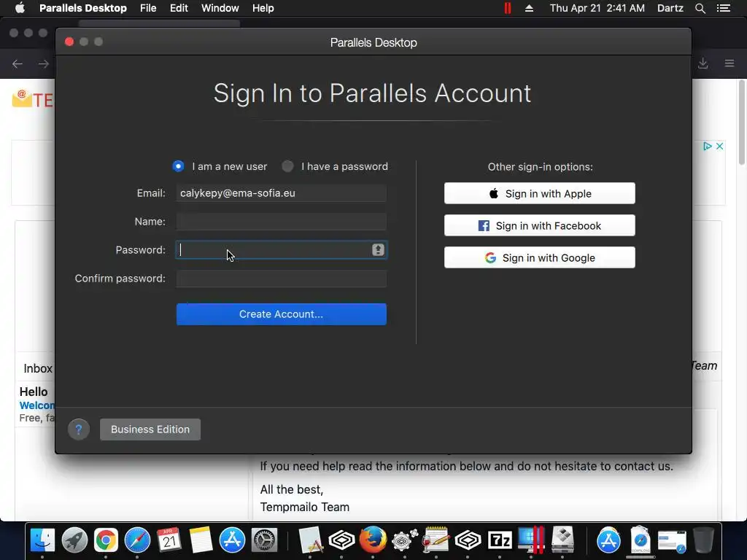This screenshot has height=560, width=747.
Task: Open Finder from the dock
Action: 42,540
